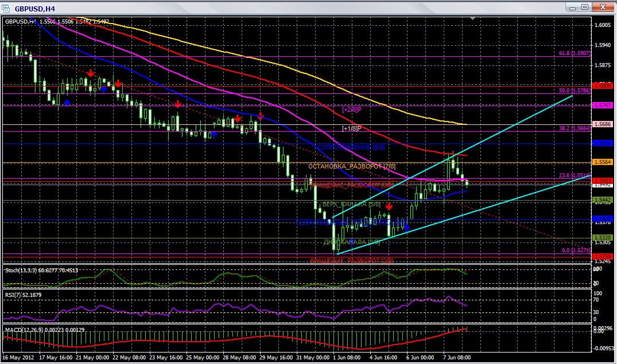Click the 1.5875 price scale value

coord(603,65)
